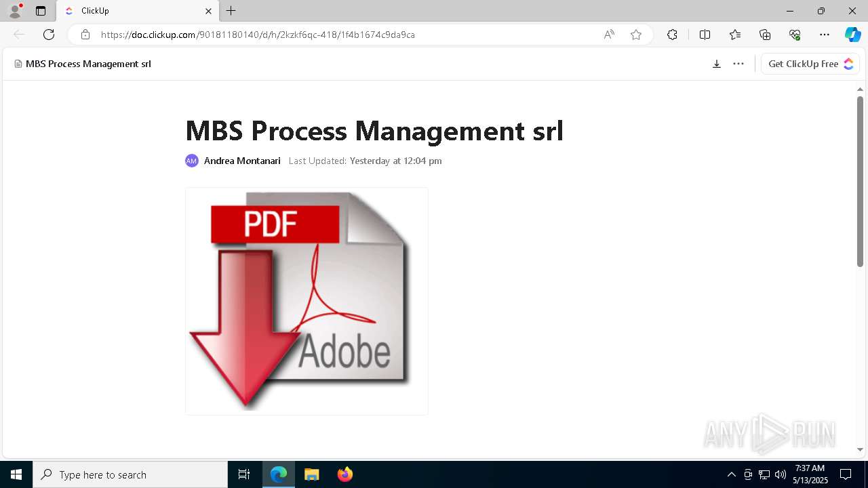Add this page to favorites

(x=636, y=35)
